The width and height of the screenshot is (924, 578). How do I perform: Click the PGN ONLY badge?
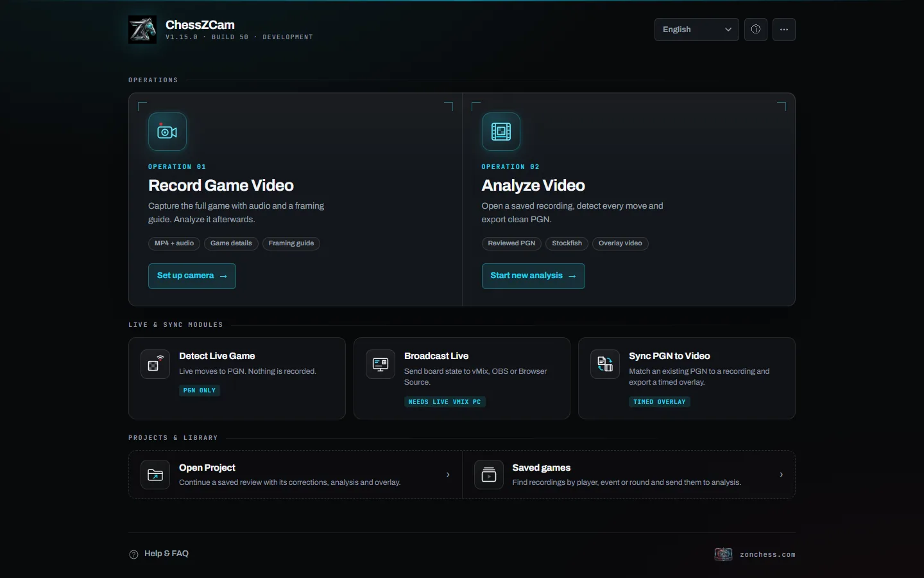[x=200, y=390]
